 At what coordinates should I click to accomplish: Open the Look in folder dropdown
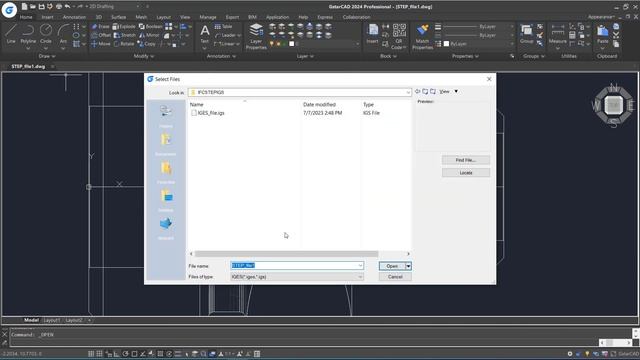click(408, 93)
